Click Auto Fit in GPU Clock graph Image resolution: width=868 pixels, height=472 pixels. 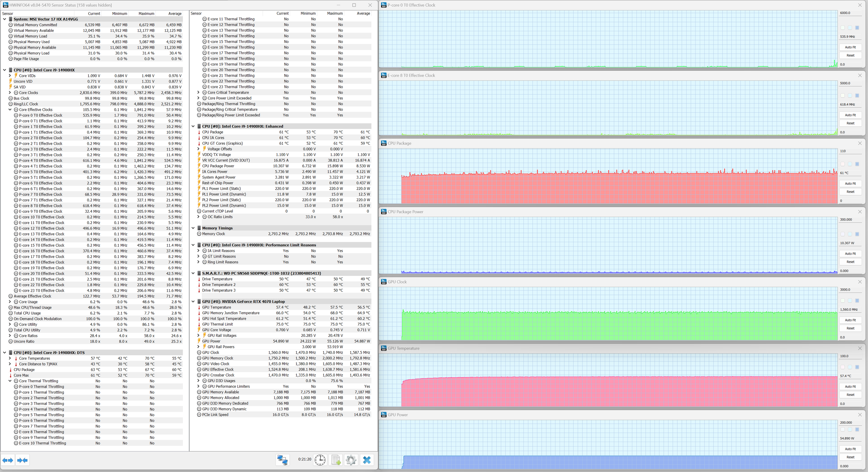850,320
